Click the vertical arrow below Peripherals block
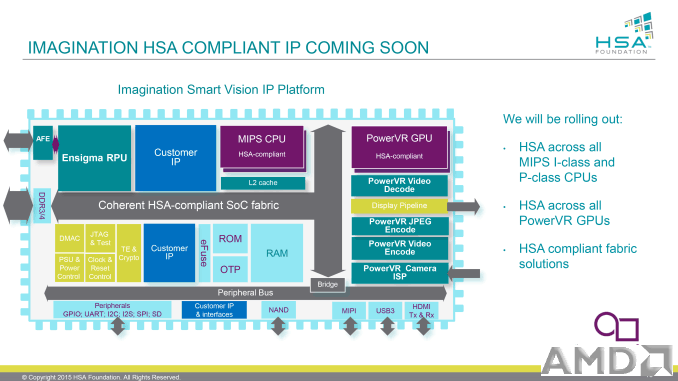The height and width of the screenshot is (381, 678). 118,327
